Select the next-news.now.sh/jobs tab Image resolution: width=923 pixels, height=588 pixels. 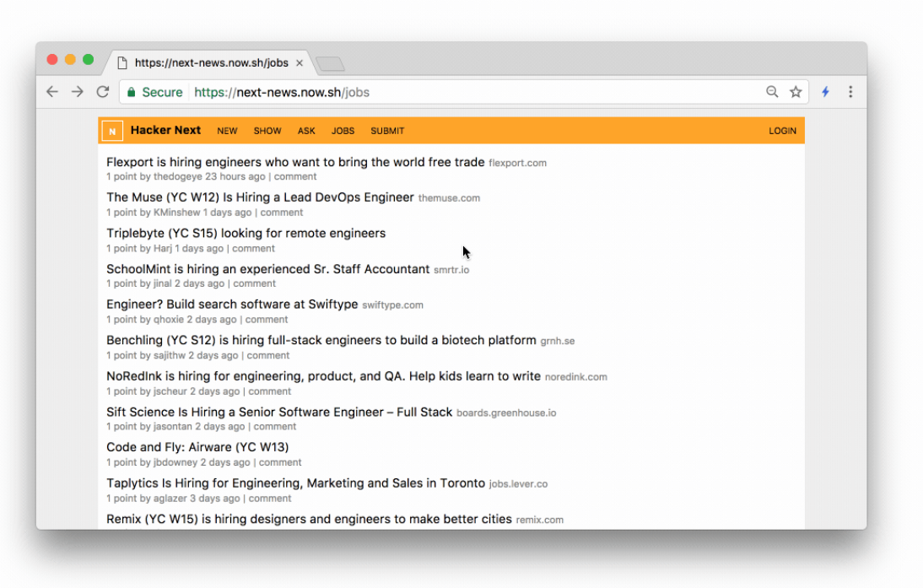coord(211,63)
